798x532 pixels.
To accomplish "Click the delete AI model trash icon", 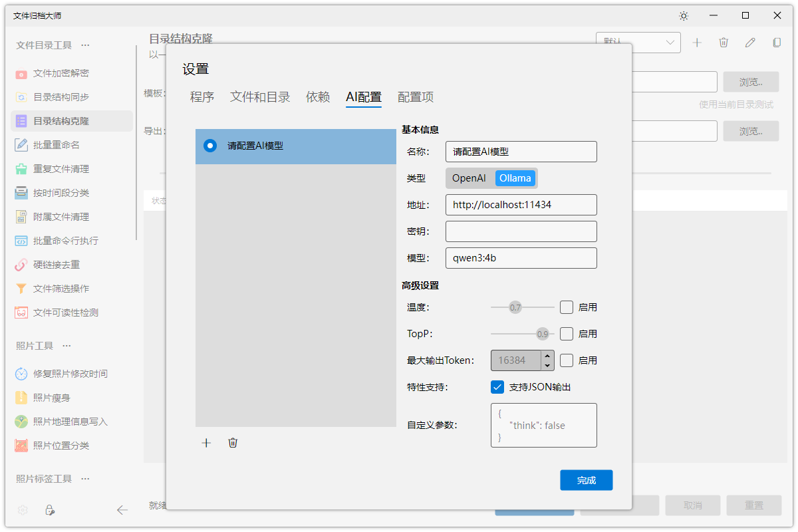I will click(x=233, y=442).
